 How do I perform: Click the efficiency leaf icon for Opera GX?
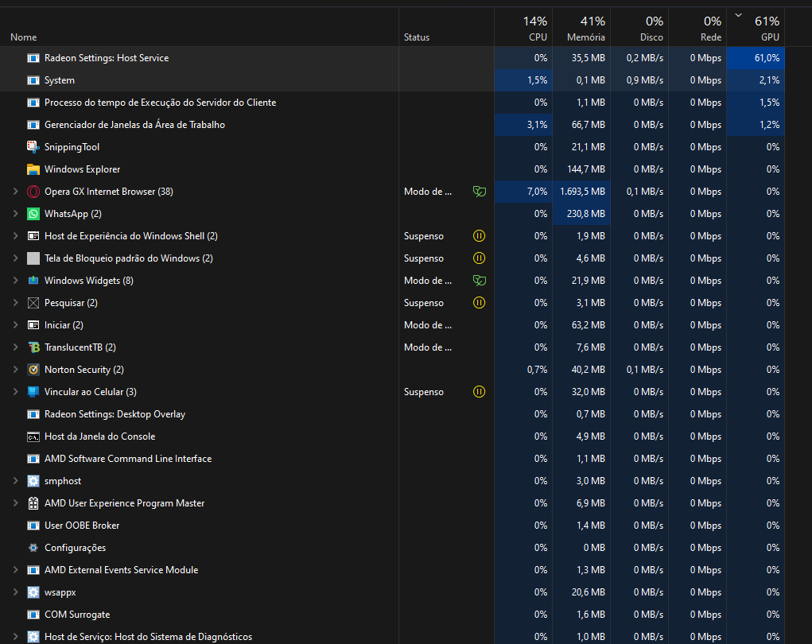tap(480, 192)
